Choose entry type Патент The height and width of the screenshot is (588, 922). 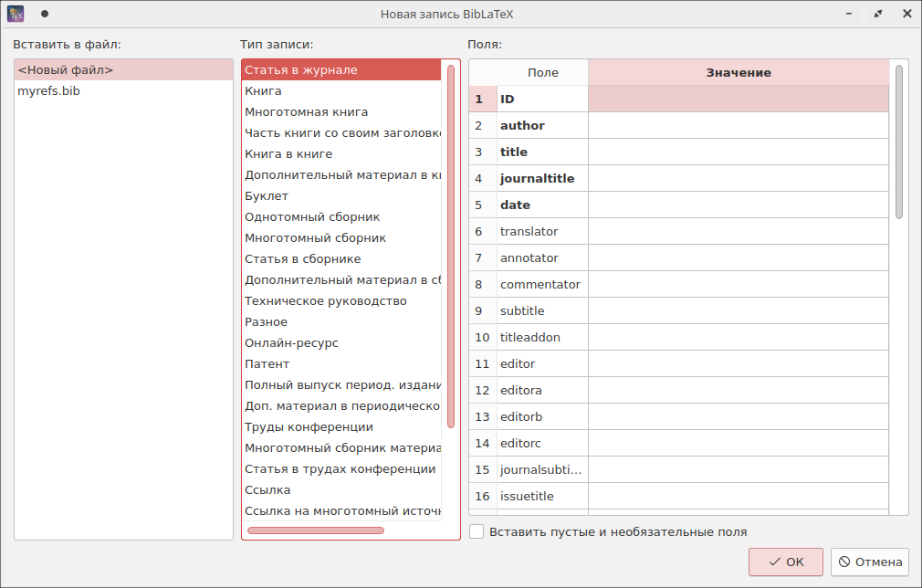pyautogui.click(x=341, y=364)
